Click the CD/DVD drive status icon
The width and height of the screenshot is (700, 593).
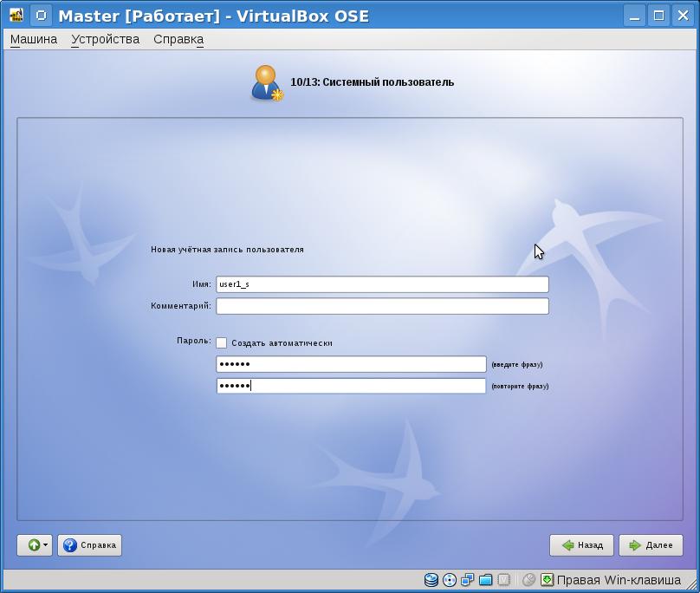coord(450,580)
